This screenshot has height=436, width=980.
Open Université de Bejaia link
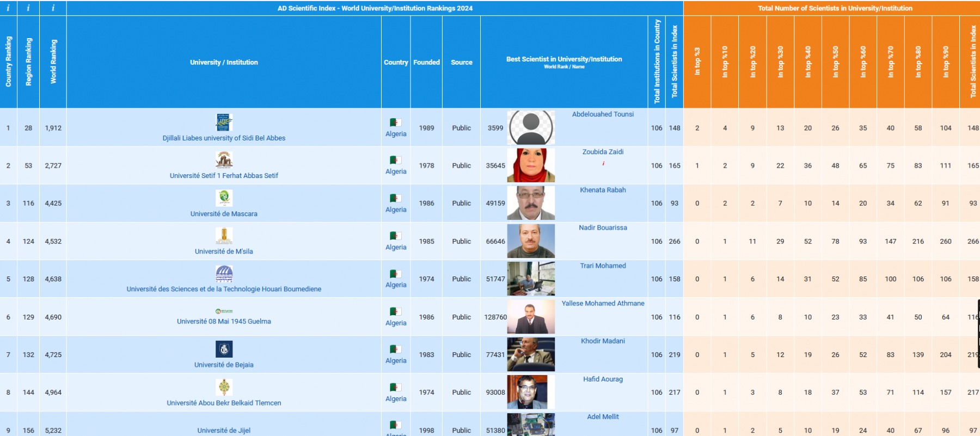(224, 365)
